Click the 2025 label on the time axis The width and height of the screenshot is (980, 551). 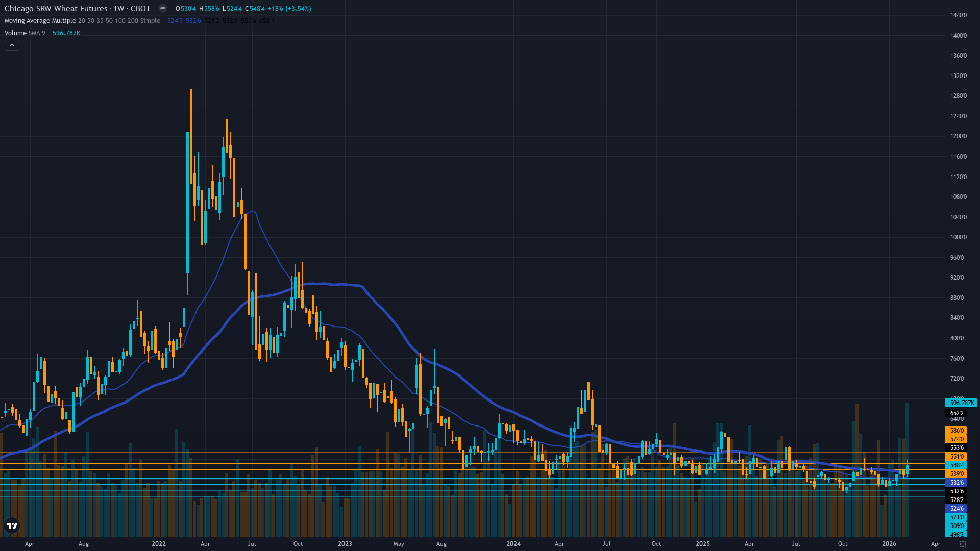click(x=703, y=544)
